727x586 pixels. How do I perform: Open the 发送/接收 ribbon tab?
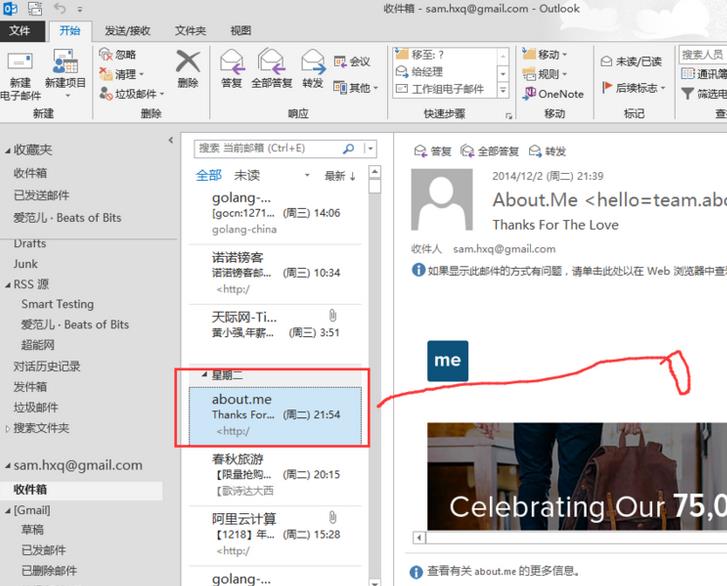[x=128, y=31]
